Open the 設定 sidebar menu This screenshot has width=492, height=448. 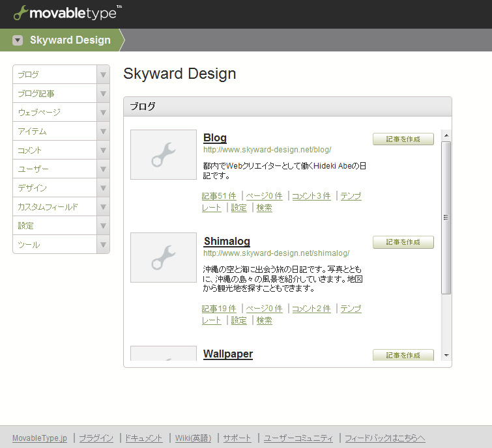pos(55,225)
